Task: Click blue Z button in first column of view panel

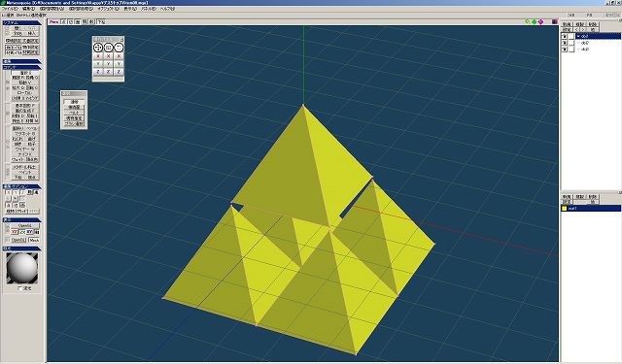Action: [98, 72]
